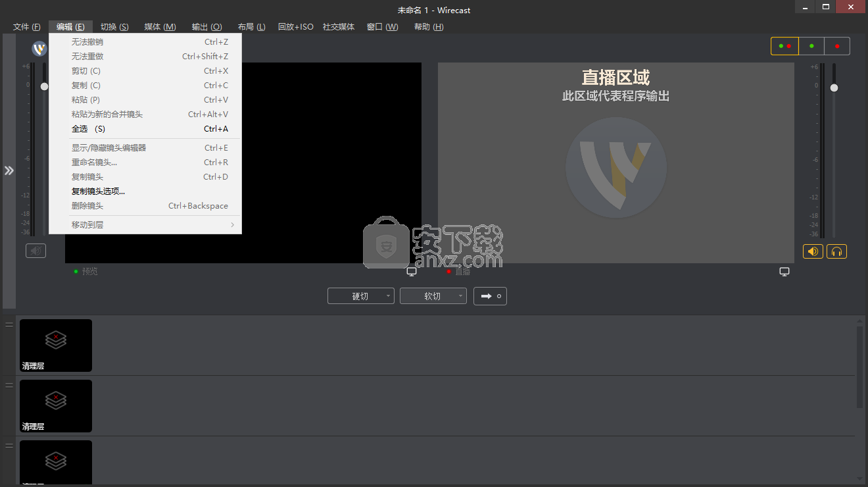Select the second layer's 清理层 shot thumbnail
Viewport: 868px width, 487px height.
pos(56,406)
